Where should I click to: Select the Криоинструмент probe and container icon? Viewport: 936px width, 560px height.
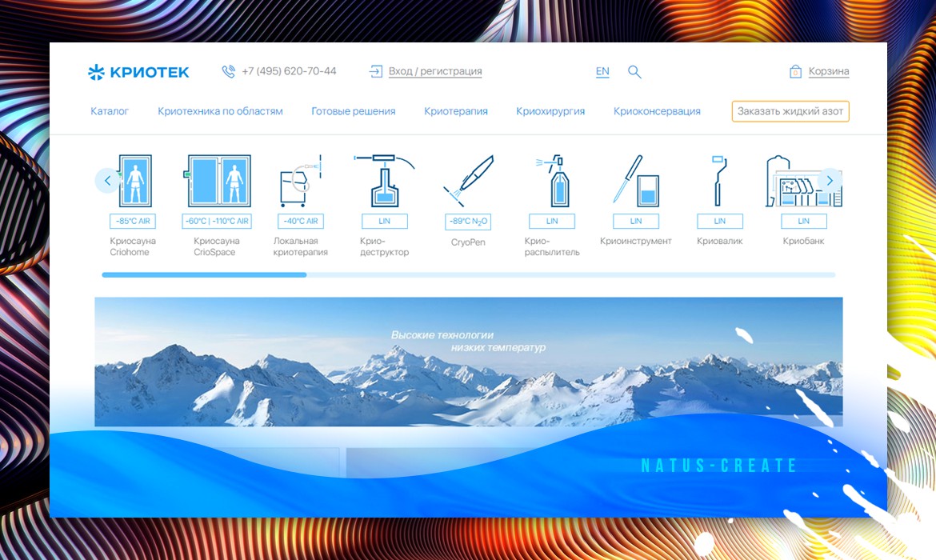click(636, 180)
